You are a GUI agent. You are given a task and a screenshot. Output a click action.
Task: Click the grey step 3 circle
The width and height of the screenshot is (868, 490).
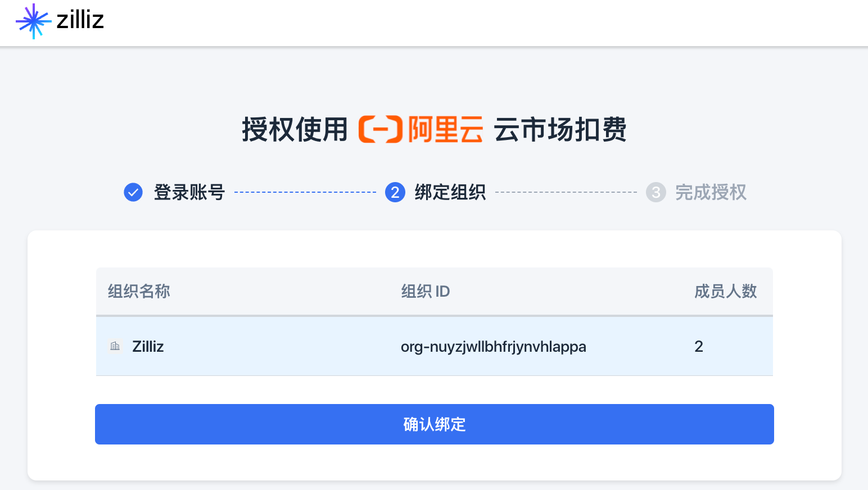[x=656, y=192]
